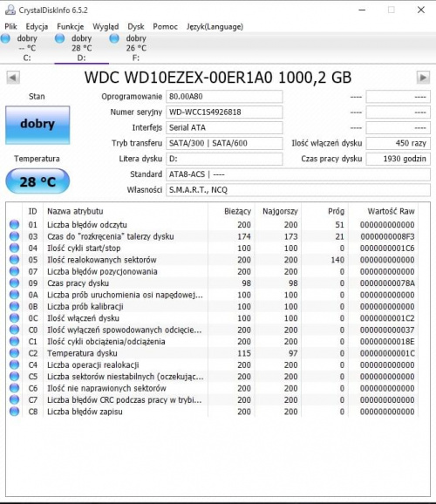Click the Wartość Raw column header
436x504 pixels.
point(384,211)
